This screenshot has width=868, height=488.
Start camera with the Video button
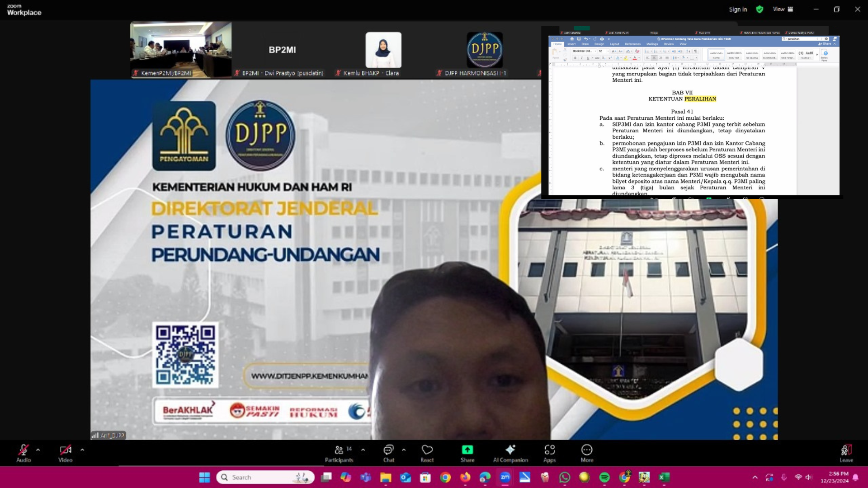pyautogui.click(x=66, y=453)
